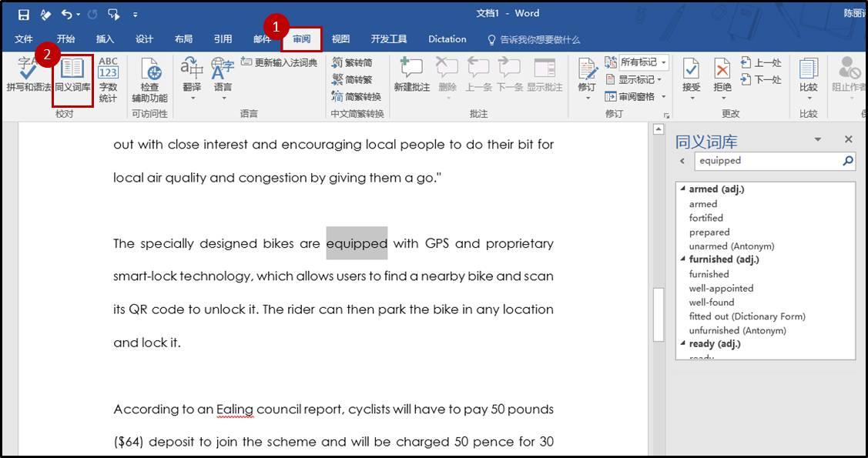This screenshot has height=458, width=868.
Task: Open the Dictation tab
Action: click(447, 38)
